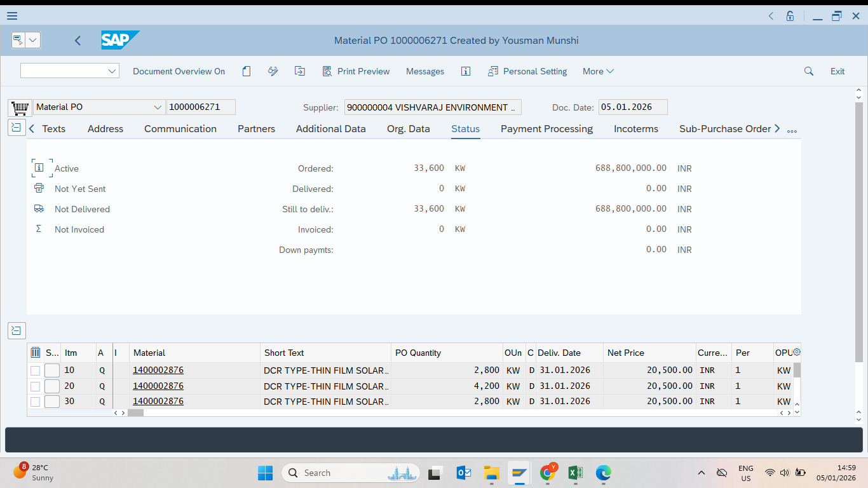The height and width of the screenshot is (488, 868).
Task: Click the Other Purchase Order icon
Action: tap(300, 71)
